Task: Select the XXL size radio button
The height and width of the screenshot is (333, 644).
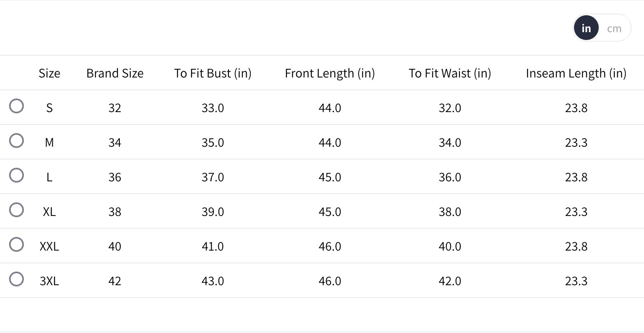Action: [x=16, y=245]
